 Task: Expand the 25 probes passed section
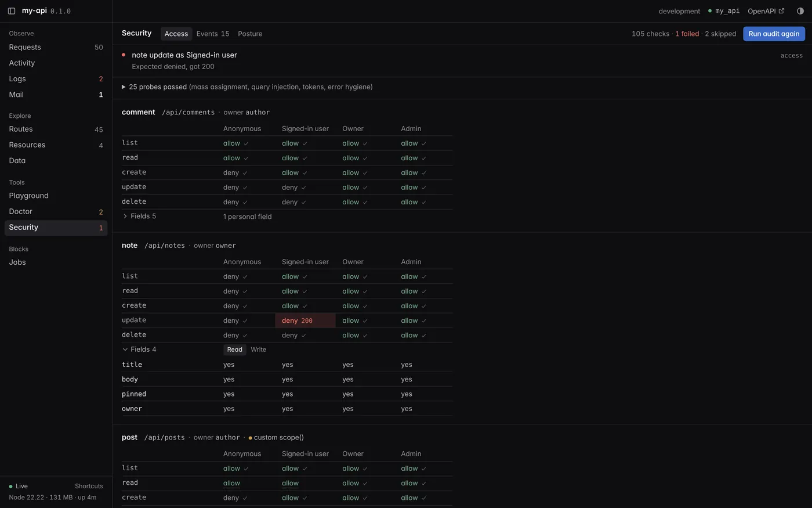tap(247, 87)
